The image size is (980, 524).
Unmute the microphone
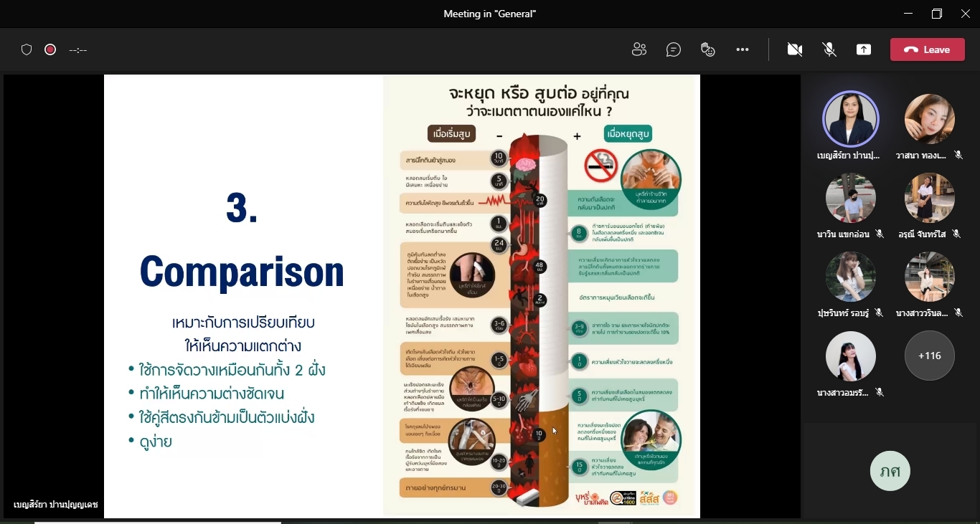829,49
